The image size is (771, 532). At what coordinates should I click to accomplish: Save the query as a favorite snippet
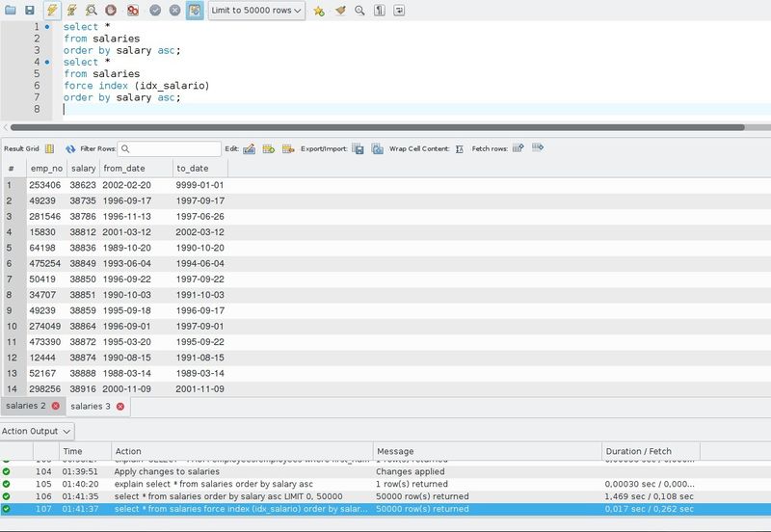pos(319,11)
